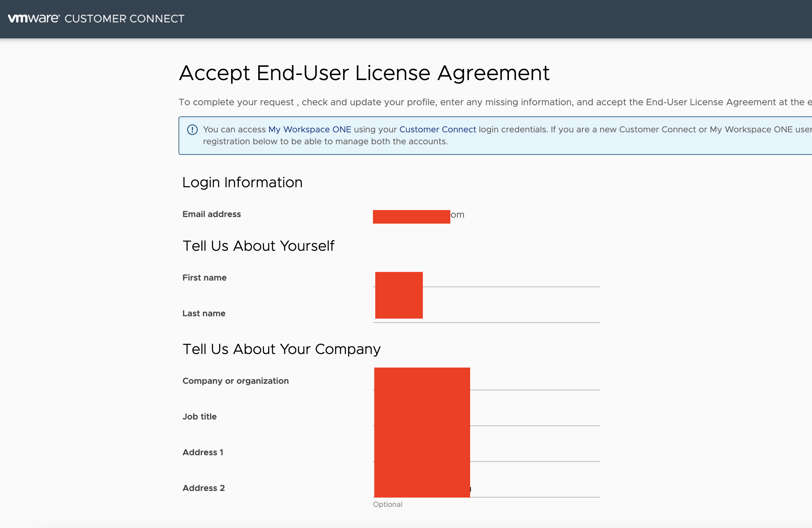Screen dimensions: 812x528
Task: Click the Optional hint under Address 2
Action: pyautogui.click(x=387, y=504)
